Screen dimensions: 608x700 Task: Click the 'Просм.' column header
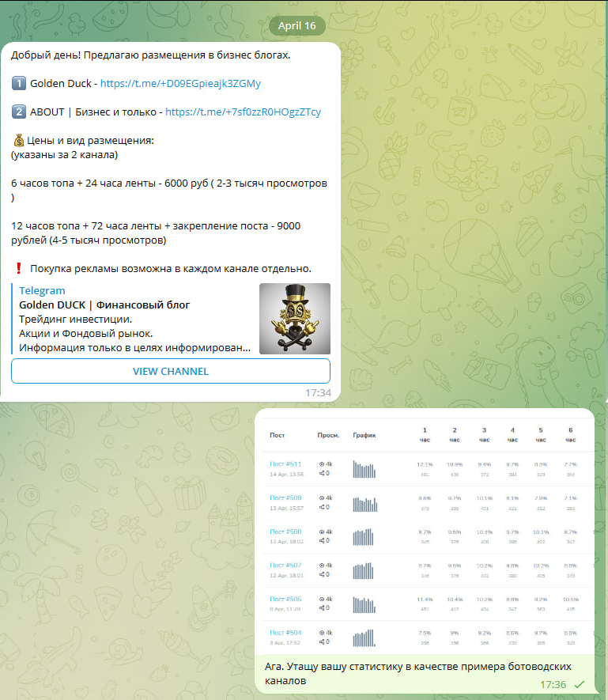[328, 435]
